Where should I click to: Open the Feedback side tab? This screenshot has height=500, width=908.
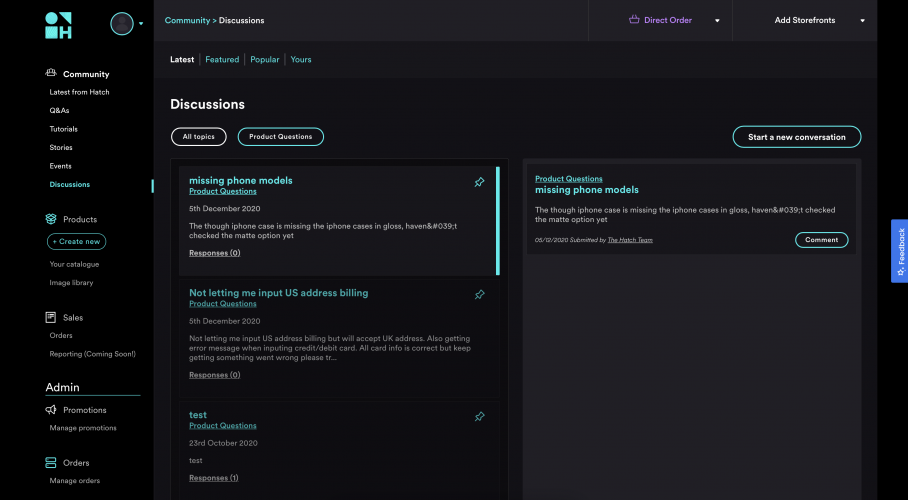coord(899,251)
